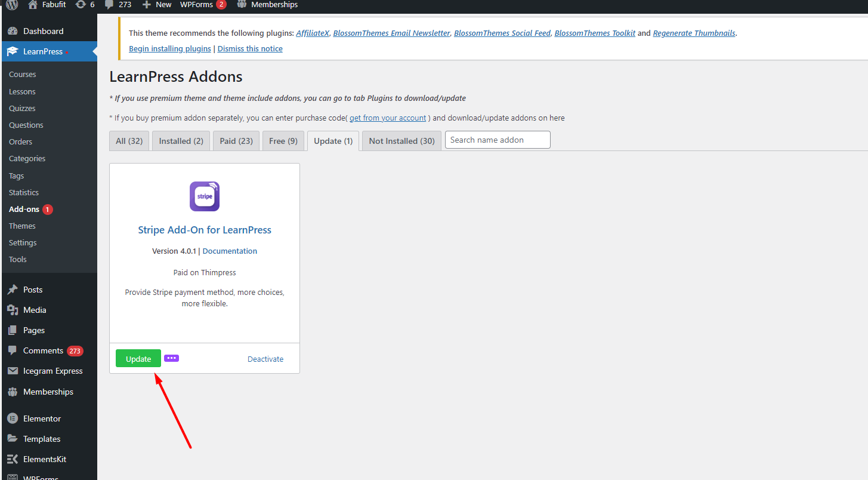Open Categories under LearnPress
The width and height of the screenshot is (868, 480).
tap(27, 158)
